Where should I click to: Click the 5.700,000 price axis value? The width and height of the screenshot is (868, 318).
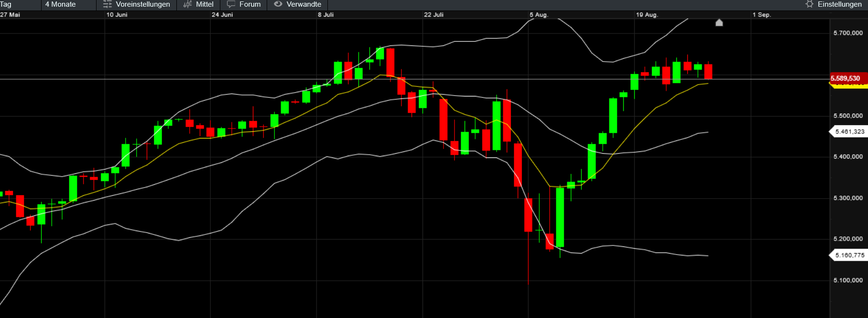tap(848, 33)
